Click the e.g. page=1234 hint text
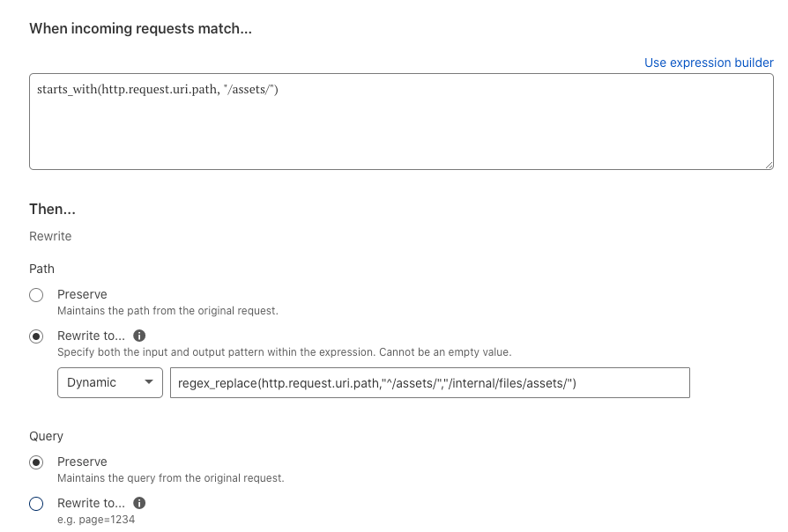Screen dimensions: 788x532 point(96,520)
